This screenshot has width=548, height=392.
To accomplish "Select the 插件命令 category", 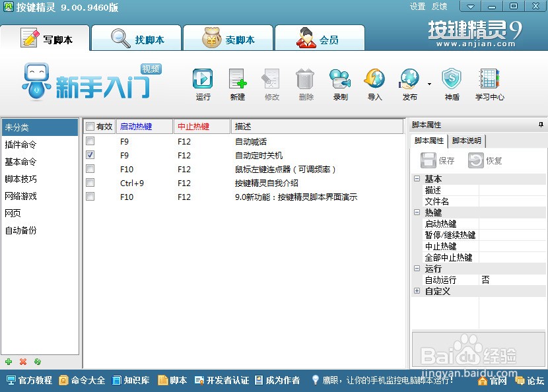I will point(40,145).
